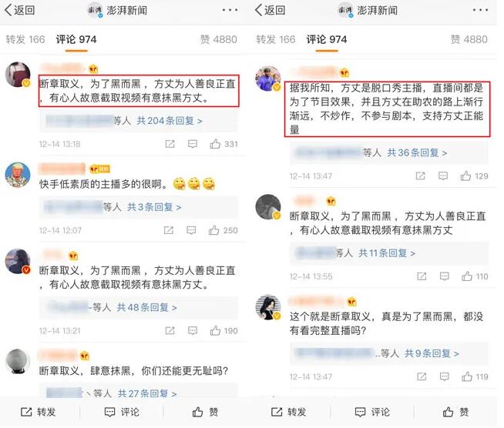Open more options in right screen header
504x428 pixels.
[x=481, y=10]
